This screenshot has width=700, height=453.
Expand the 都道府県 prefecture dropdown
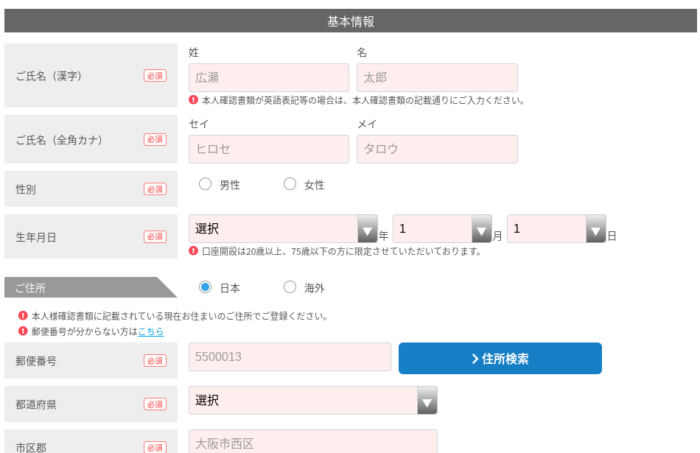pos(313,400)
